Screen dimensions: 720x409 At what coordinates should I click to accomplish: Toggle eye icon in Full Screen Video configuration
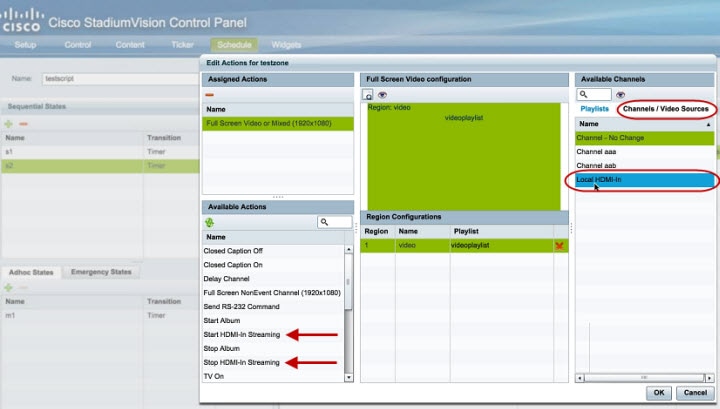382,95
